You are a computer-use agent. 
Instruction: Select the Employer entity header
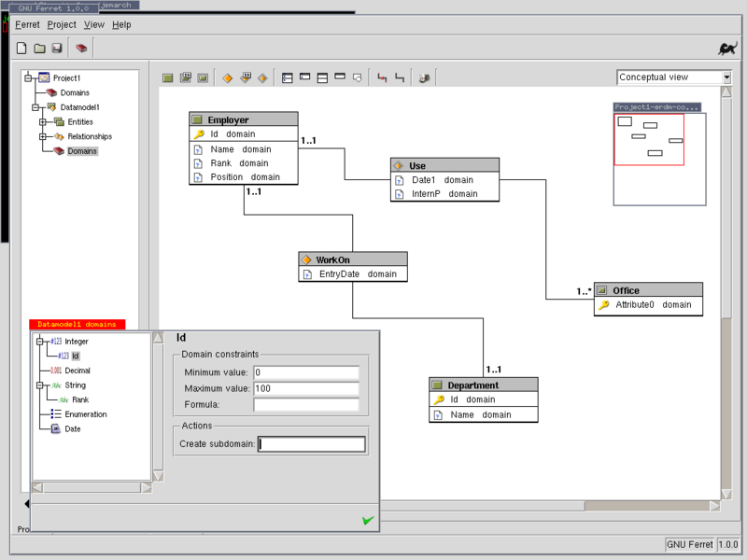[244, 119]
